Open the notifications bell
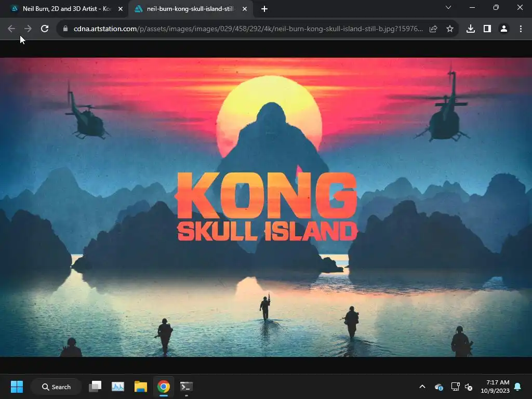 (518, 387)
